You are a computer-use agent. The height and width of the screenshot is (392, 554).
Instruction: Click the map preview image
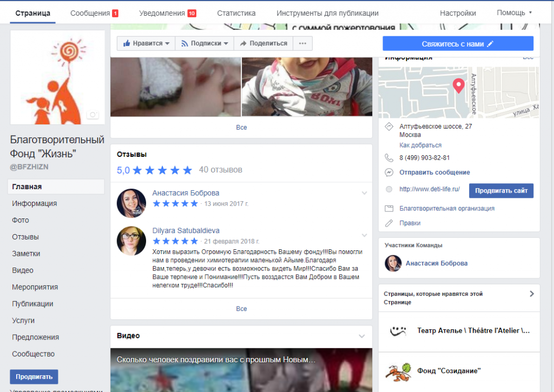[x=459, y=92]
